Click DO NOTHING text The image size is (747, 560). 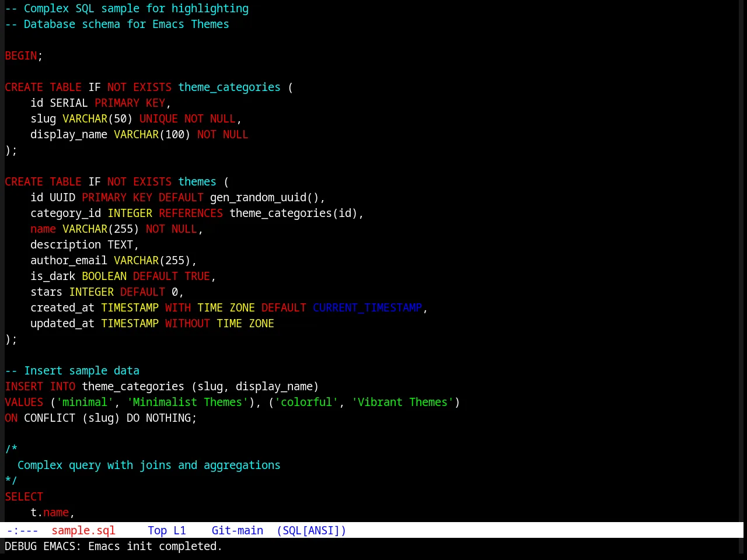pyautogui.click(x=159, y=418)
